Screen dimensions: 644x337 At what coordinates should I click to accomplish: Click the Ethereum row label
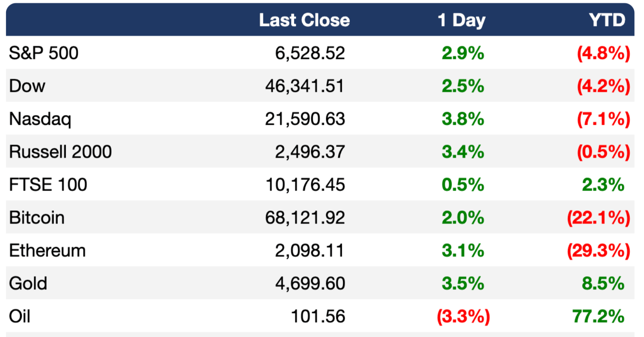tap(47, 251)
